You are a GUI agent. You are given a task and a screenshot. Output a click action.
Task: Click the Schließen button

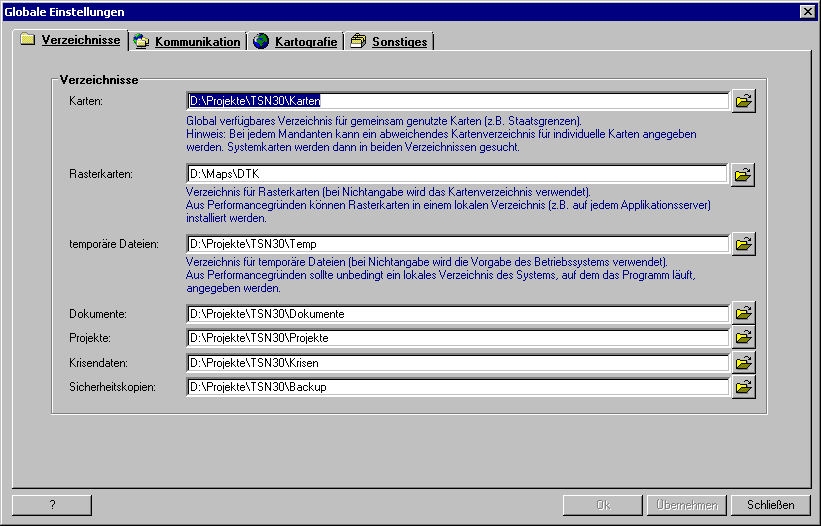(770, 505)
